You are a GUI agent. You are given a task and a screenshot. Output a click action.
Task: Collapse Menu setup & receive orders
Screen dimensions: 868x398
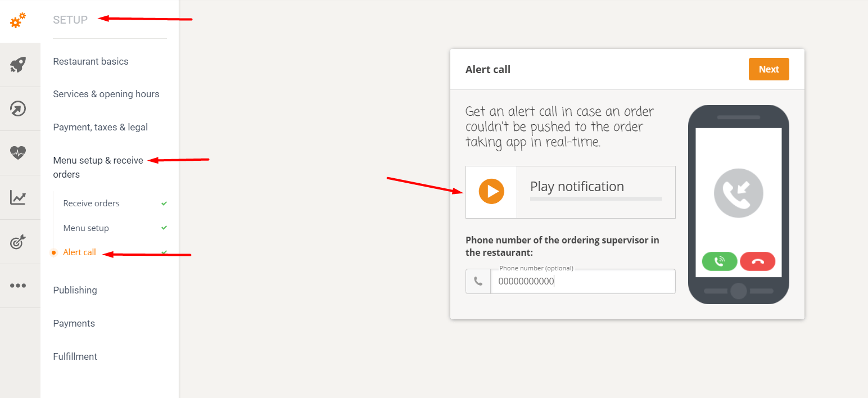[x=98, y=167]
